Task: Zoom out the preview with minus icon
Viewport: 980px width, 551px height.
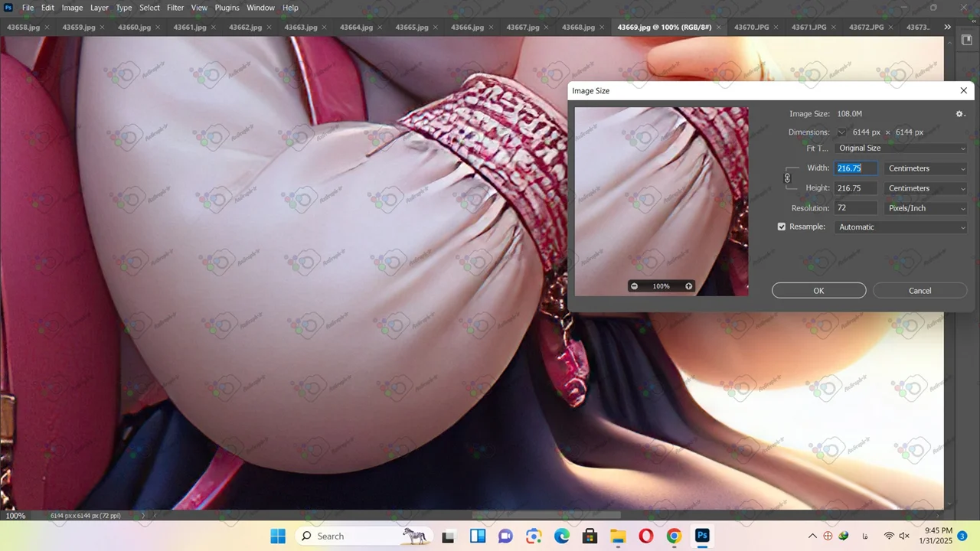Action: 634,286
